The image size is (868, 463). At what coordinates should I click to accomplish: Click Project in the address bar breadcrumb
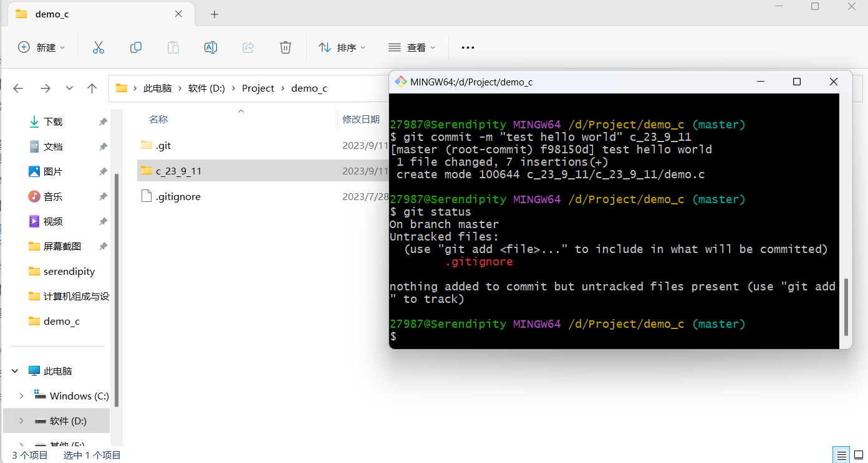pos(258,88)
